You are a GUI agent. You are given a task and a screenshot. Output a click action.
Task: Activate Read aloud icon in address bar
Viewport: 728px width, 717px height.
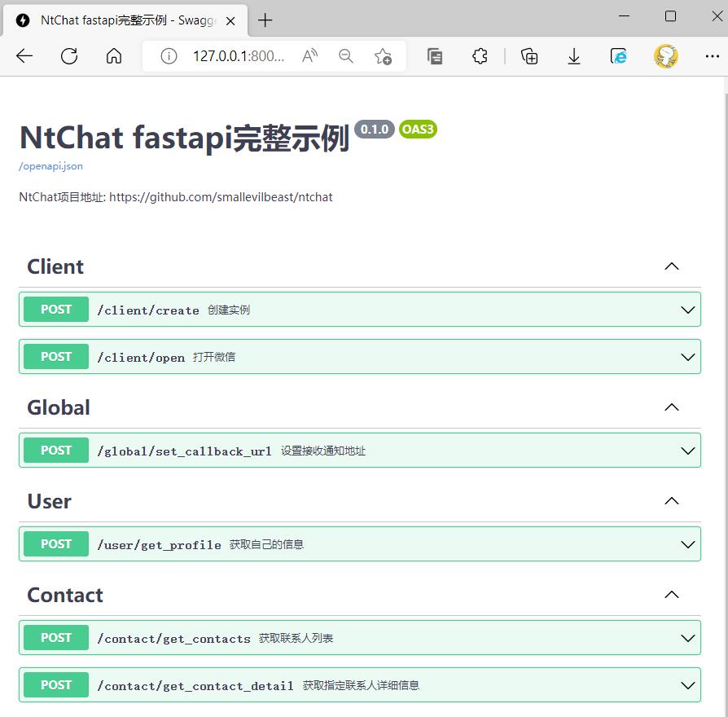[309, 56]
